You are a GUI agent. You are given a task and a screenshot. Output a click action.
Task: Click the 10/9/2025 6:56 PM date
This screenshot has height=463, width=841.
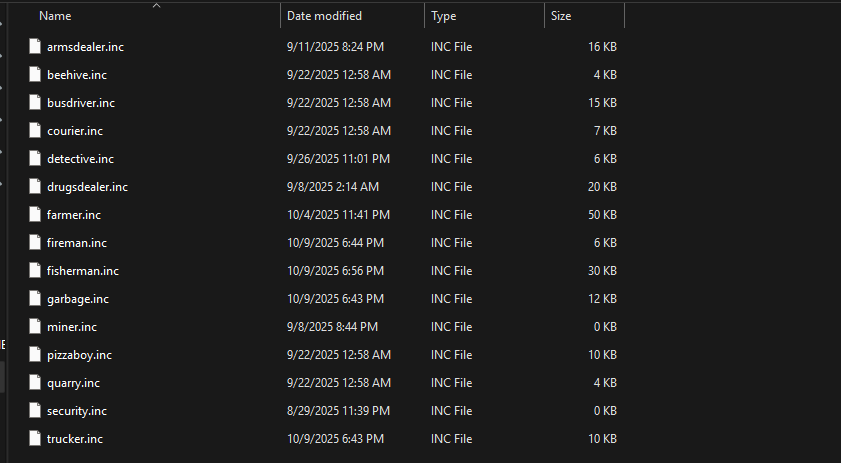point(335,270)
